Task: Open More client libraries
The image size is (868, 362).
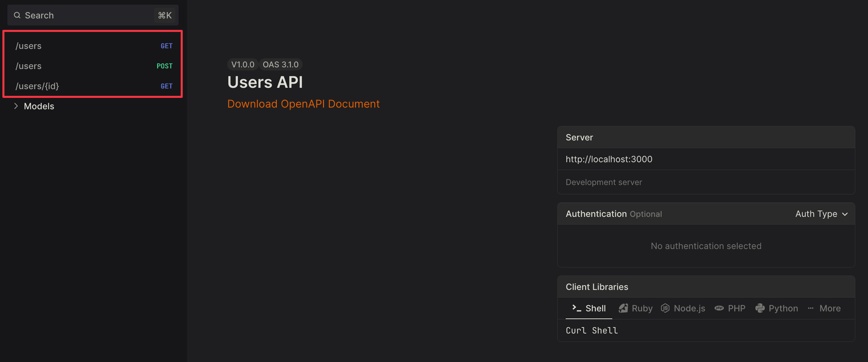Action: click(824, 308)
